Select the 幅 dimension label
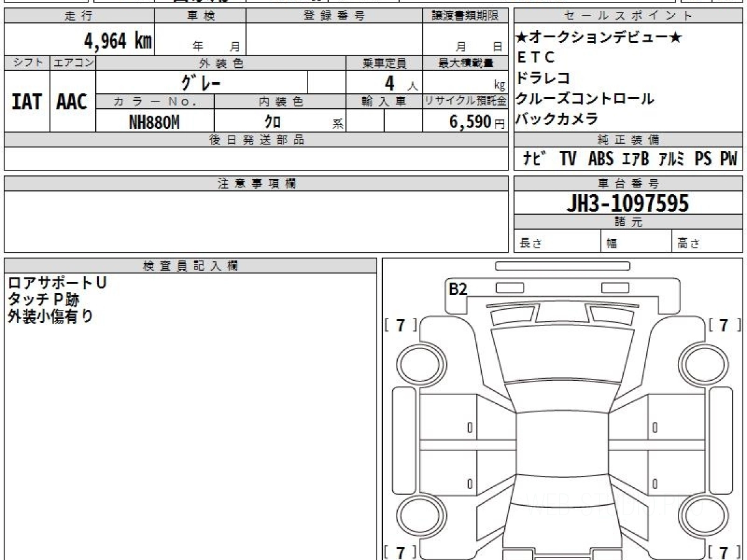The image size is (747, 560). [x=612, y=244]
